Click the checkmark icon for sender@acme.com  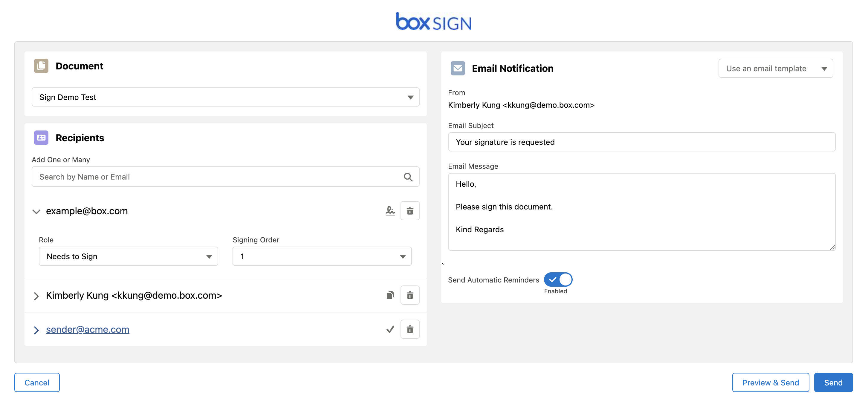pyautogui.click(x=390, y=329)
